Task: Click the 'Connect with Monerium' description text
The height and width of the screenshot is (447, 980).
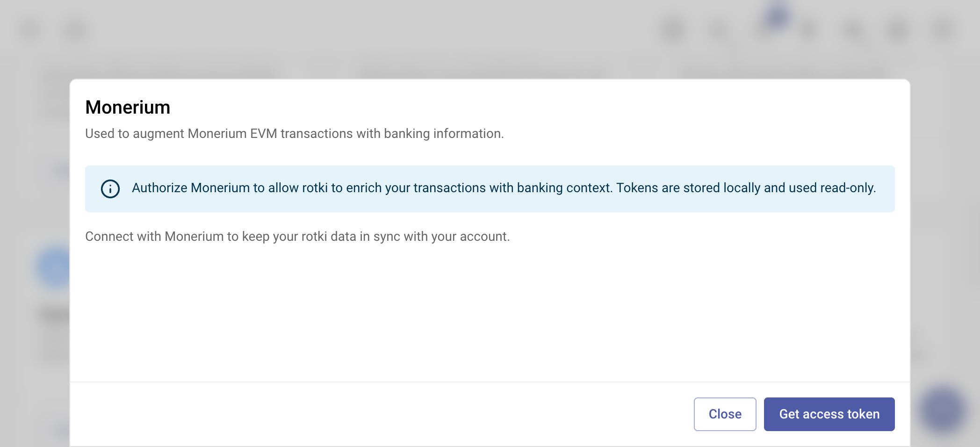Action: point(298,236)
